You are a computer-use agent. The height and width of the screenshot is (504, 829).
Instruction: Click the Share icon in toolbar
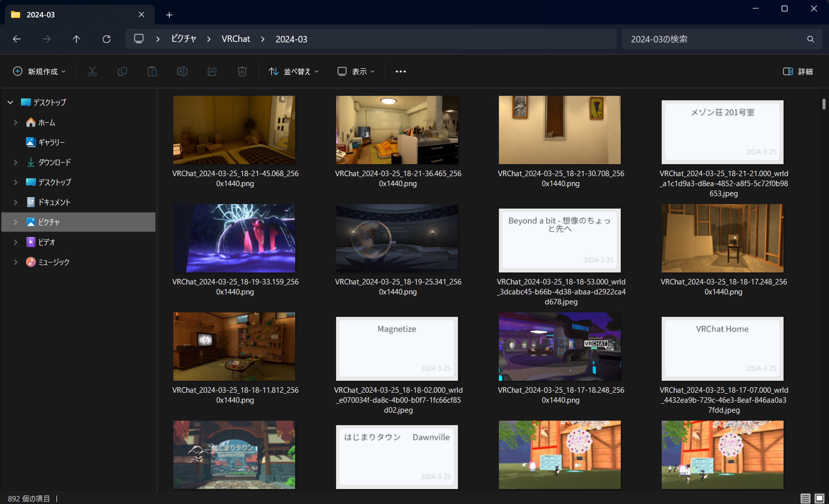(212, 72)
